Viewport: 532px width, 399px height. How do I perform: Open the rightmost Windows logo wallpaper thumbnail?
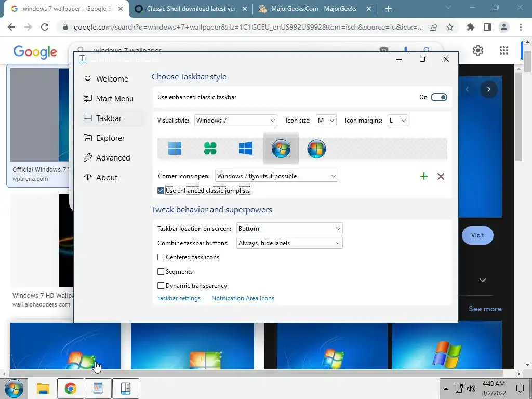tap(446, 346)
